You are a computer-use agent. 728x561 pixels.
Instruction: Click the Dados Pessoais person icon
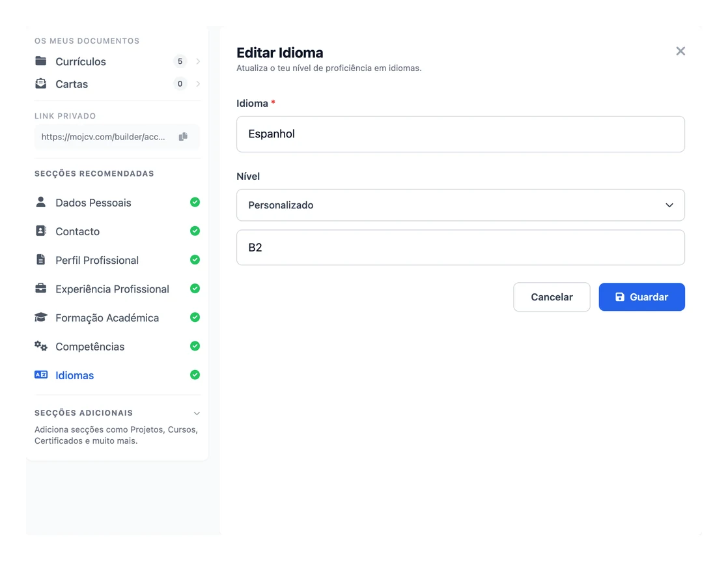click(x=41, y=202)
